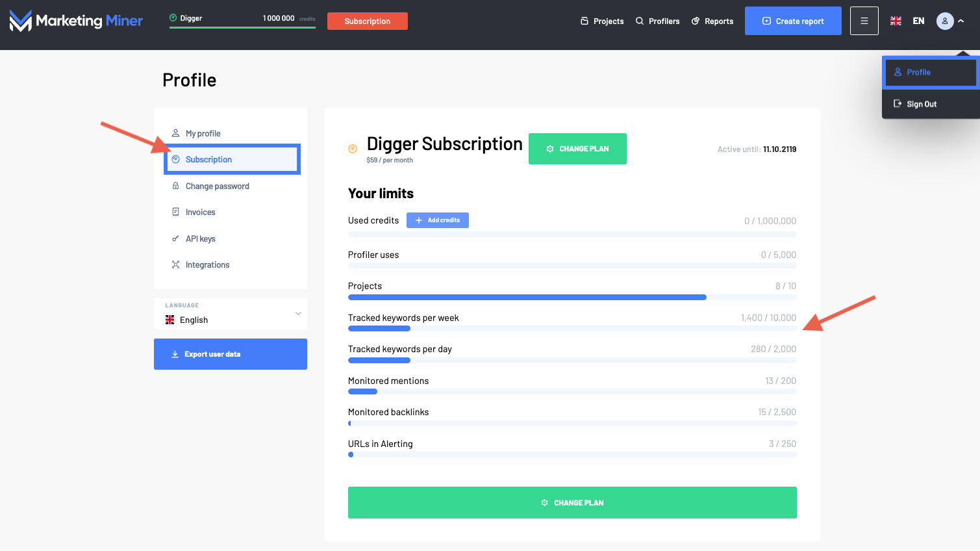Screen dimensions: 980x551
Task: Click the '3 / 250' alerting URLs value
Action: click(x=783, y=444)
